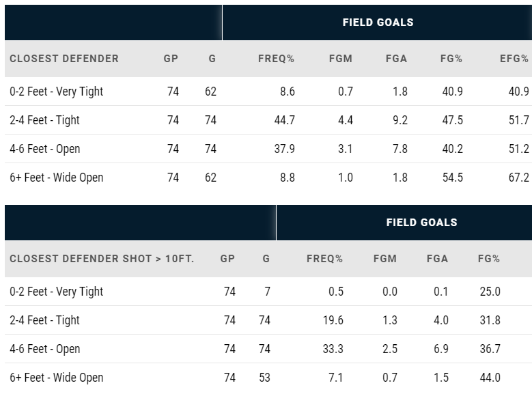
Task: Click the 67.2 EFG% value
Action: 518,178
